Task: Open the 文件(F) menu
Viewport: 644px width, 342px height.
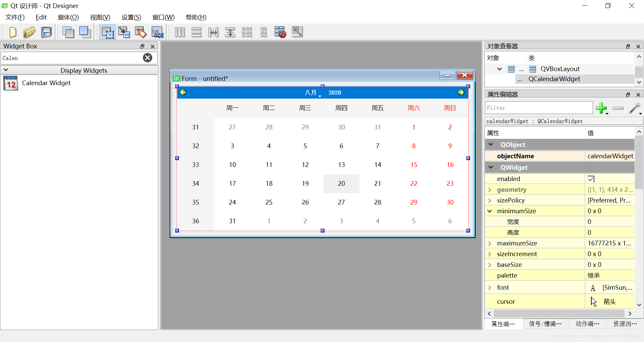Action: 15,17
